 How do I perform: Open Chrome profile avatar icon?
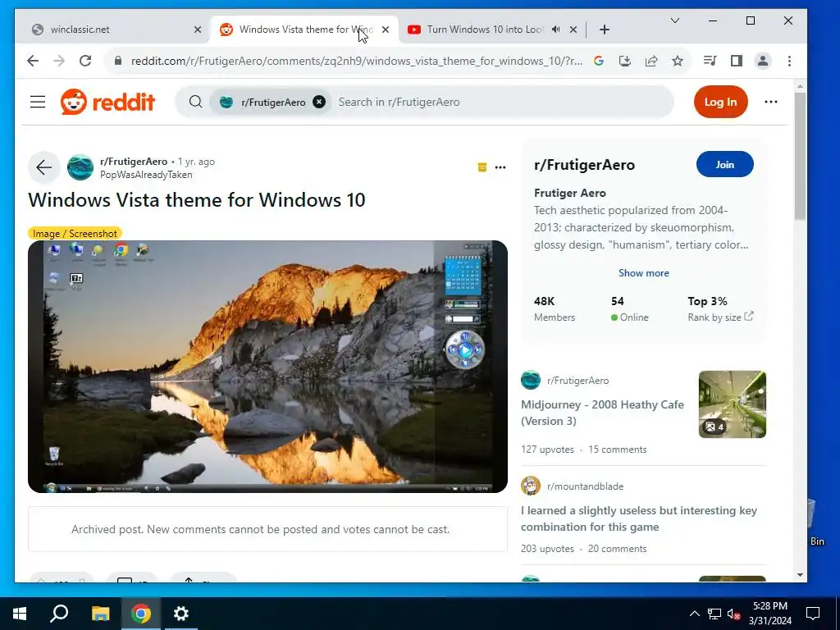pyautogui.click(x=763, y=61)
